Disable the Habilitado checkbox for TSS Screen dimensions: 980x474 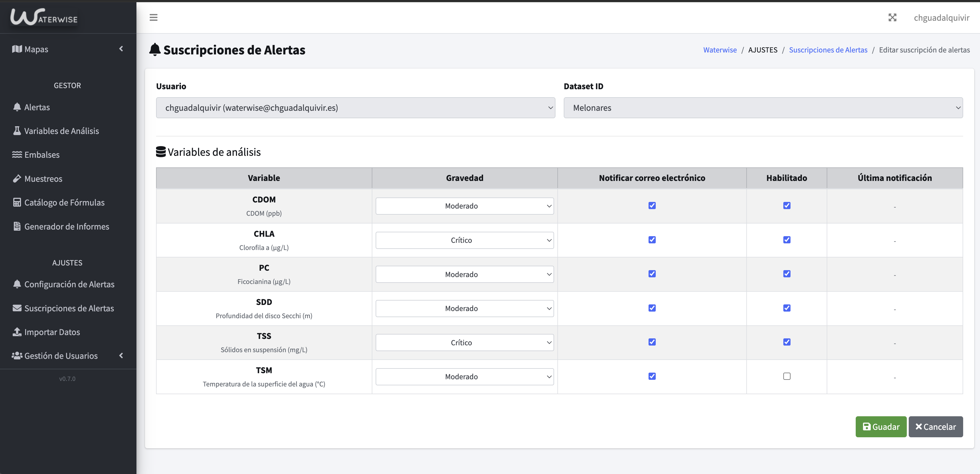(x=786, y=342)
